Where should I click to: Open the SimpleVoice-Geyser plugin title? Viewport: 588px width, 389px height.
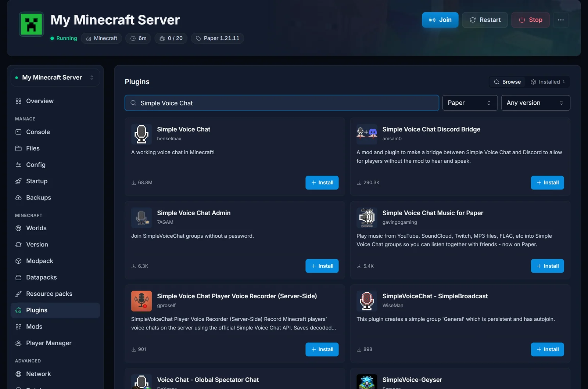(412, 380)
